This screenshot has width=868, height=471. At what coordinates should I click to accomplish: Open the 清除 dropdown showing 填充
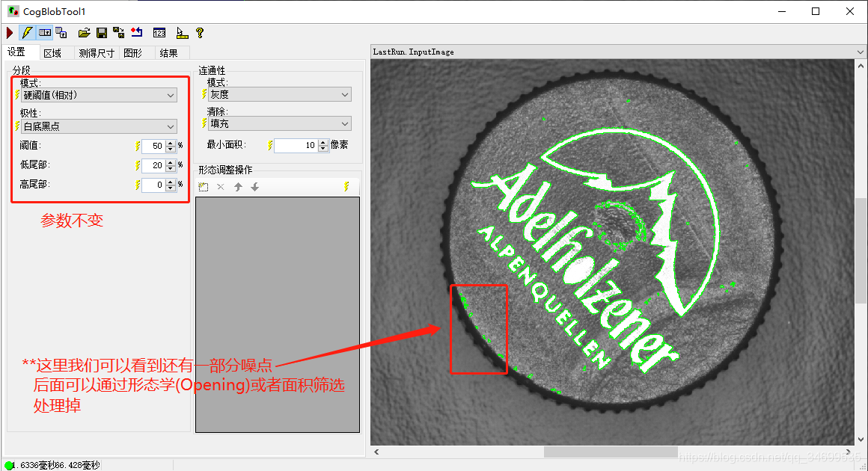pos(280,124)
